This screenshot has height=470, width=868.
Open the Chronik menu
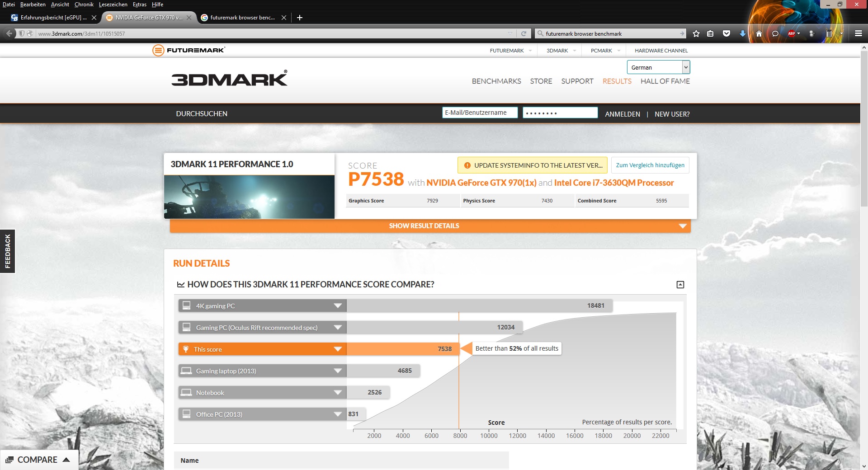84,5
